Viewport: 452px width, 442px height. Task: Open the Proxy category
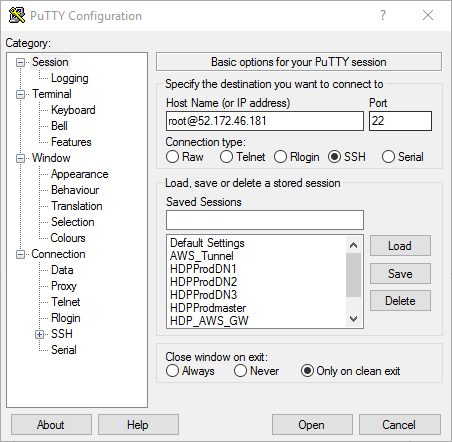click(64, 286)
